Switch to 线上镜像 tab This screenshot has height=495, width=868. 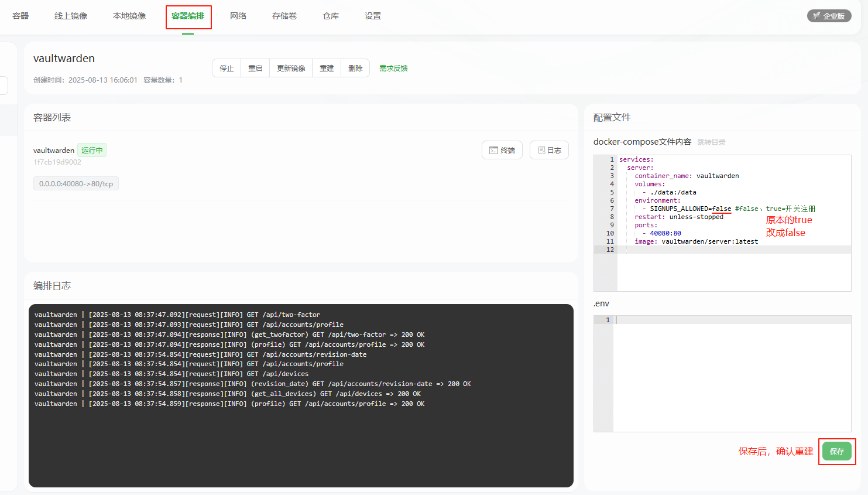point(71,16)
